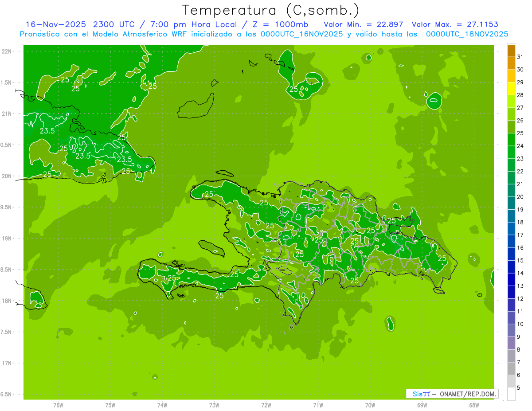Click the orange swatch between labels 30 and 31
Image resolution: width=532 pixels, height=411 pixels.
coord(511,63)
